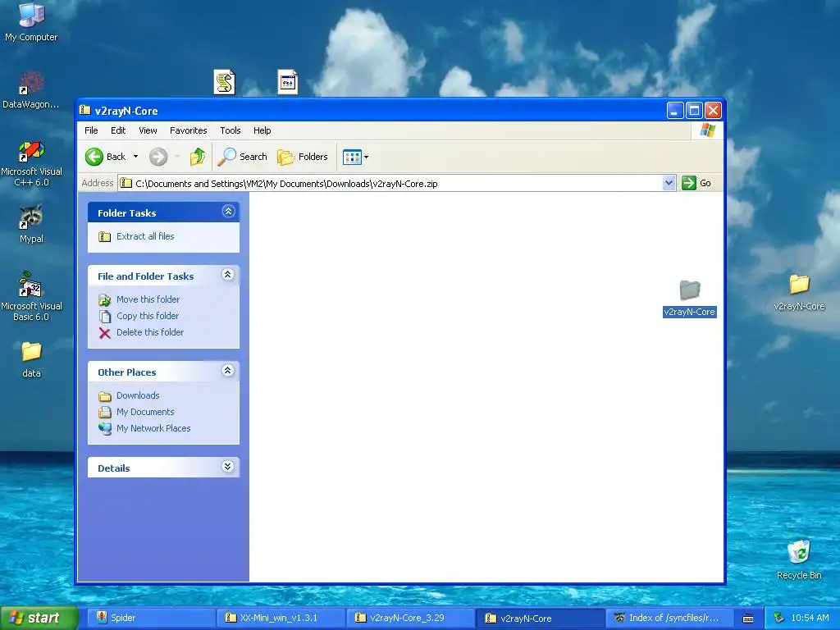Open the View menu

(148, 130)
